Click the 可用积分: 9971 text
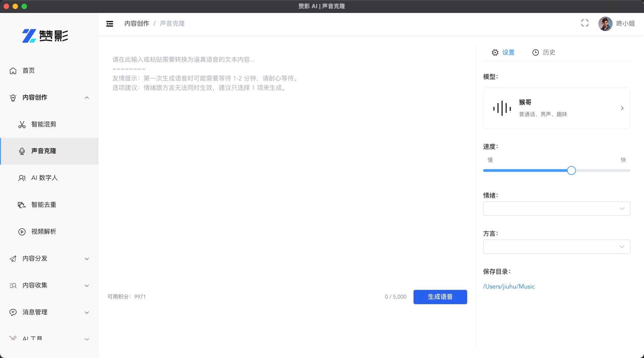The width and height of the screenshot is (644, 358). 126,297
